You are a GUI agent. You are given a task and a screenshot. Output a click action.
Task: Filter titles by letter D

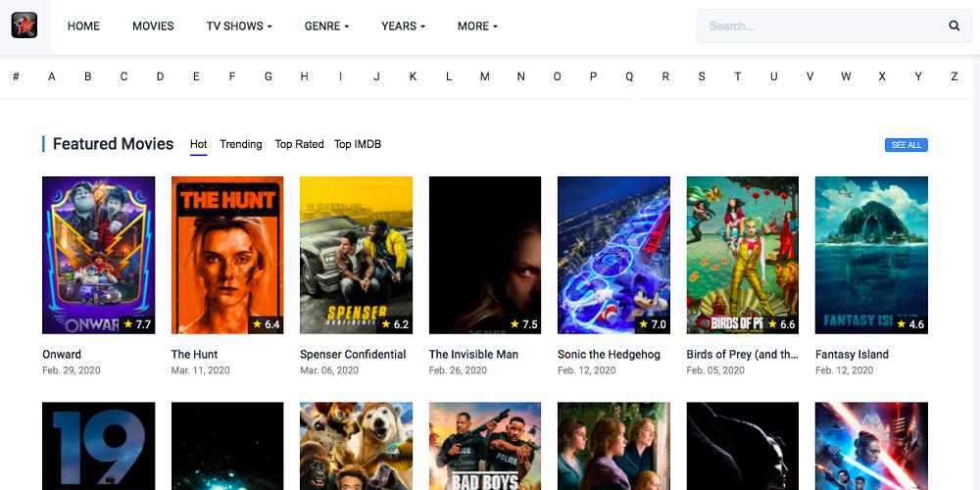(160, 76)
